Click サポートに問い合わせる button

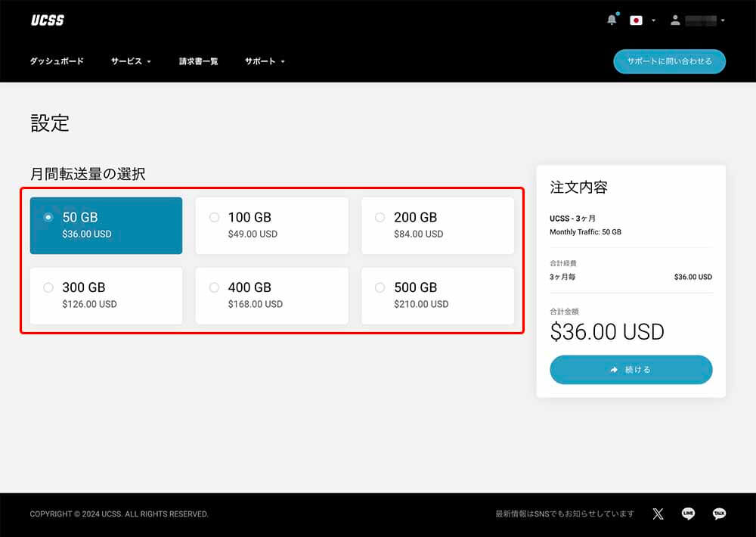[669, 61]
